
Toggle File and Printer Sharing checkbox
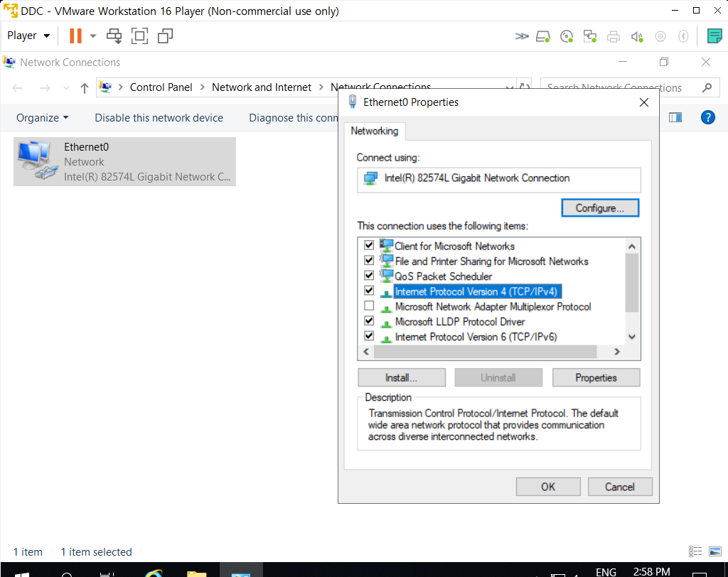[x=369, y=260]
